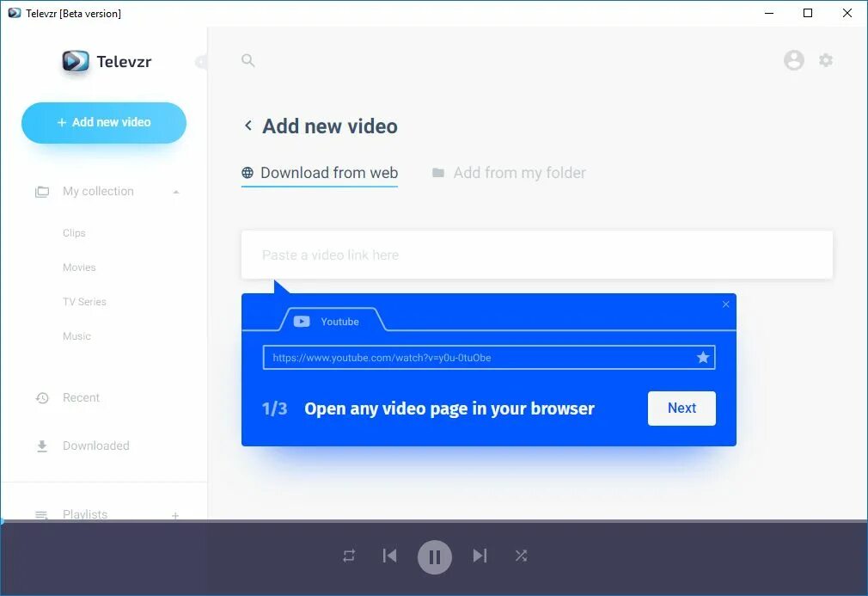Viewport: 868px width, 596px height.
Task: Open the search field via magnifier icon
Action: tap(248, 60)
